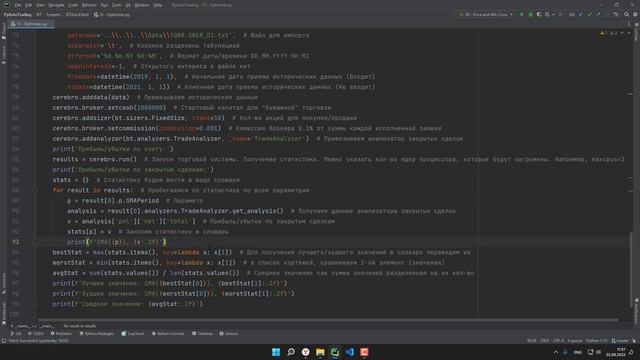This screenshot has width=640, height=360.
Task: Open Yandex Browser from the taskbar
Action: click(305, 352)
